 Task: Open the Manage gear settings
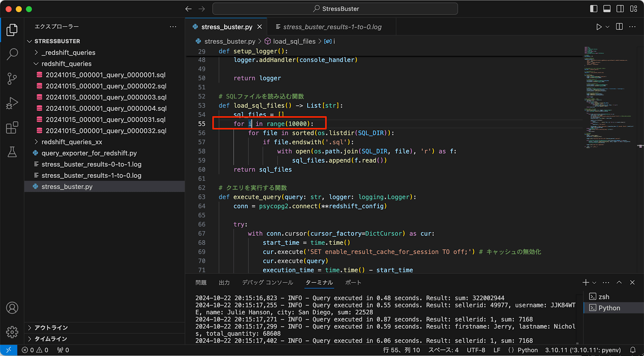12,332
